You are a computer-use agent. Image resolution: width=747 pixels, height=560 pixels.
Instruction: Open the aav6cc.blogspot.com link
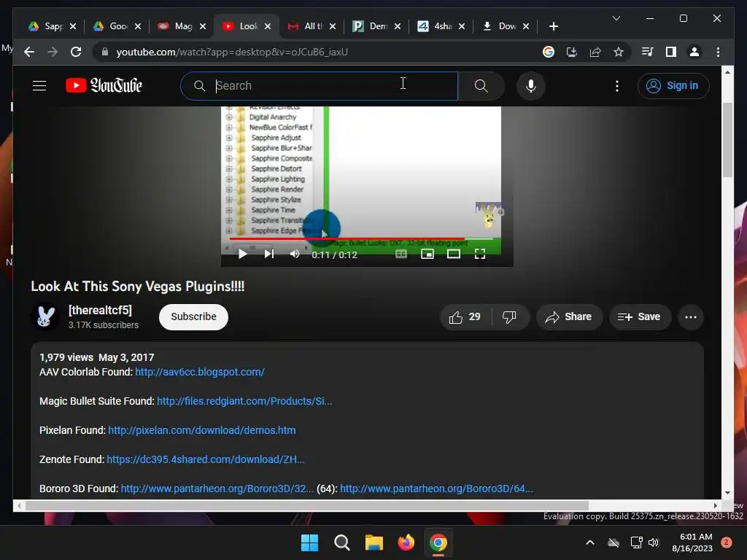click(x=200, y=372)
